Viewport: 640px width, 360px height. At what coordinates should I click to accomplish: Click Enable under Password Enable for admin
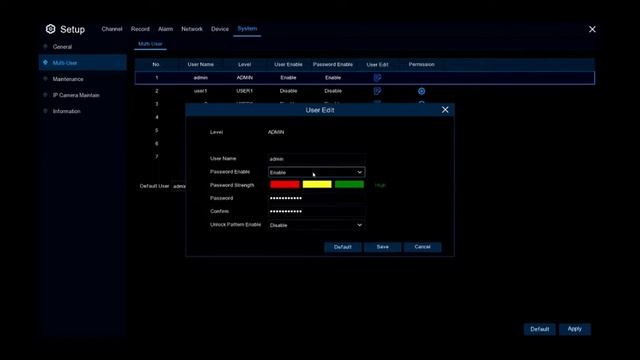333,78
